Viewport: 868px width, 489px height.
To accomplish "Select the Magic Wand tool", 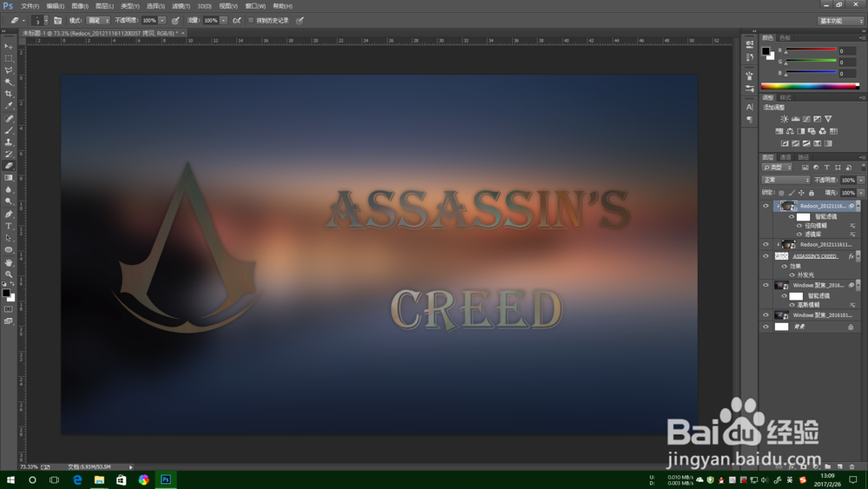I will pyautogui.click(x=9, y=82).
